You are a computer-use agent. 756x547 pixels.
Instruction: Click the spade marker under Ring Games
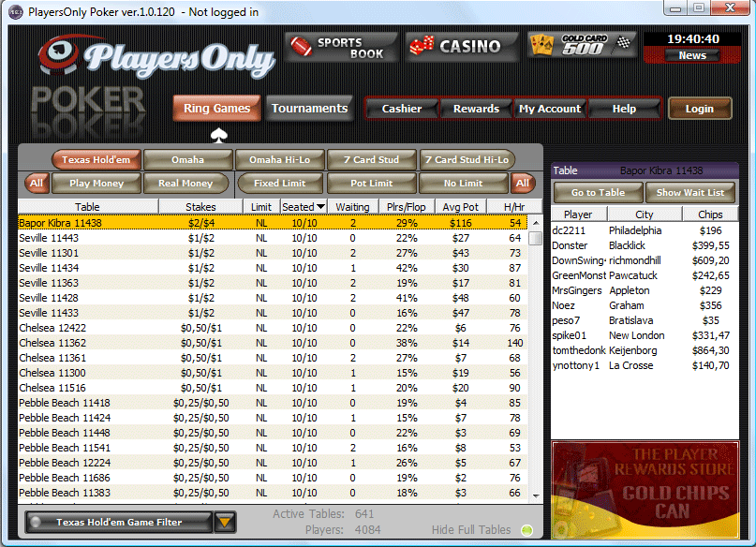pyautogui.click(x=219, y=136)
